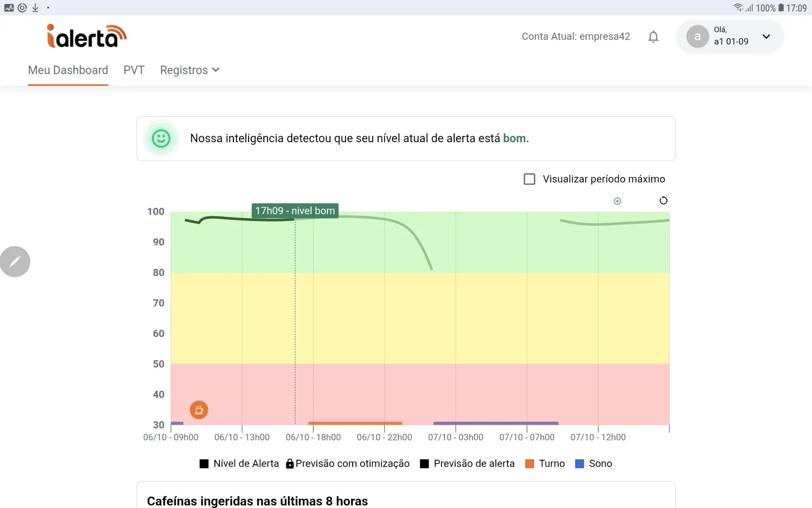Image resolution: width=812 pixels, height=508 pixels.
Task: Click the chart zoom-in plus icon
Action: [x=617, y=201]
